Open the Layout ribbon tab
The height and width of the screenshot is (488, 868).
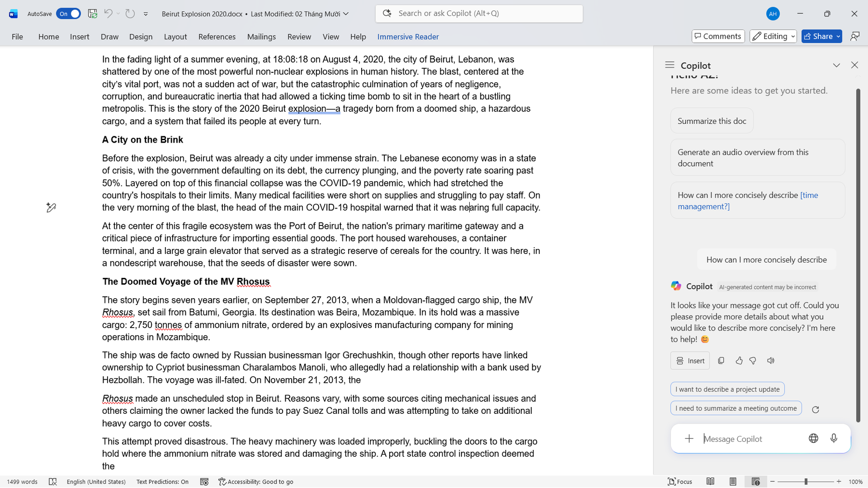[175, 37]
